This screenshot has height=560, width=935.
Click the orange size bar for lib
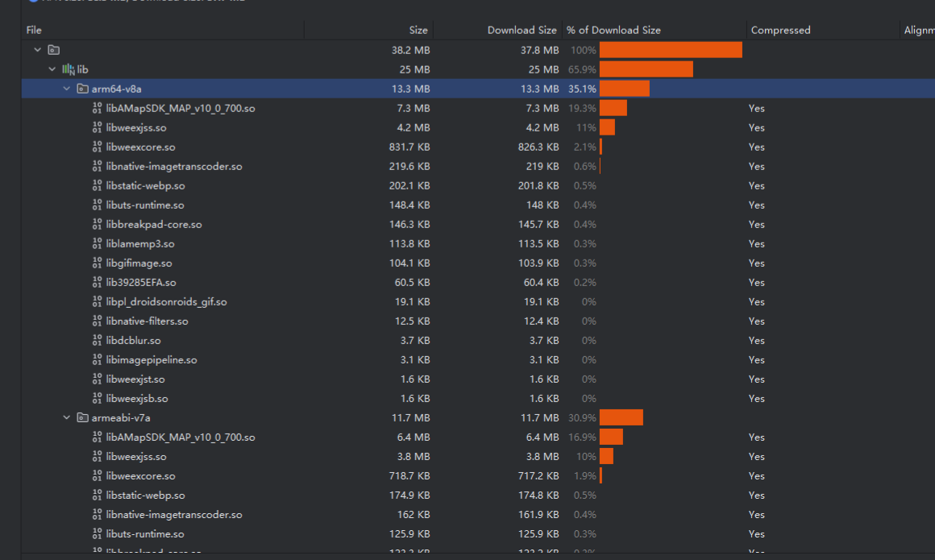tap(646, 69)
